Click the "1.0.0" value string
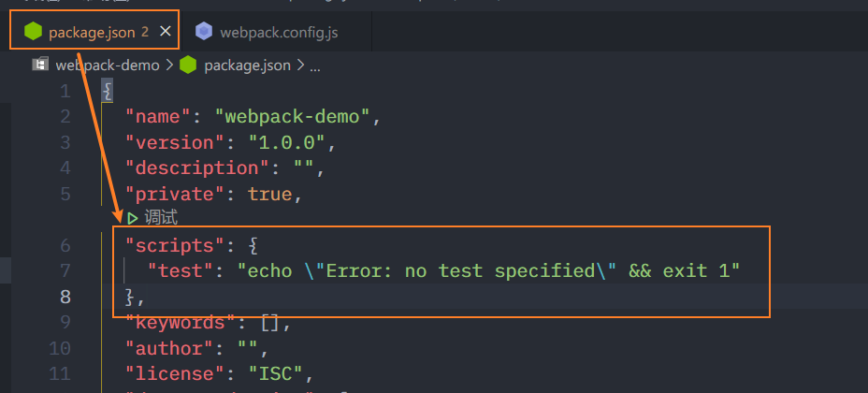The width and height of the screenshot is (868, 393). [x=287, y=143]
